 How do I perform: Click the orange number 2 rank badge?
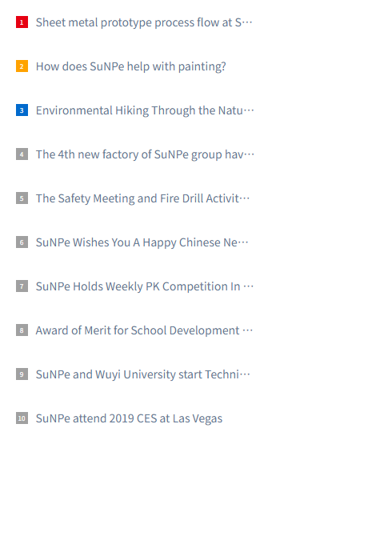tap(22, 66)
